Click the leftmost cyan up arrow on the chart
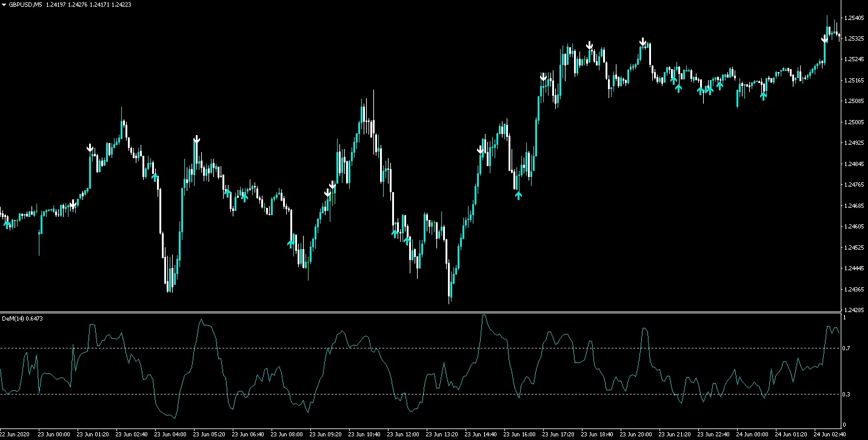Screen dimensions: 868x440 click(x=7, y=224)
